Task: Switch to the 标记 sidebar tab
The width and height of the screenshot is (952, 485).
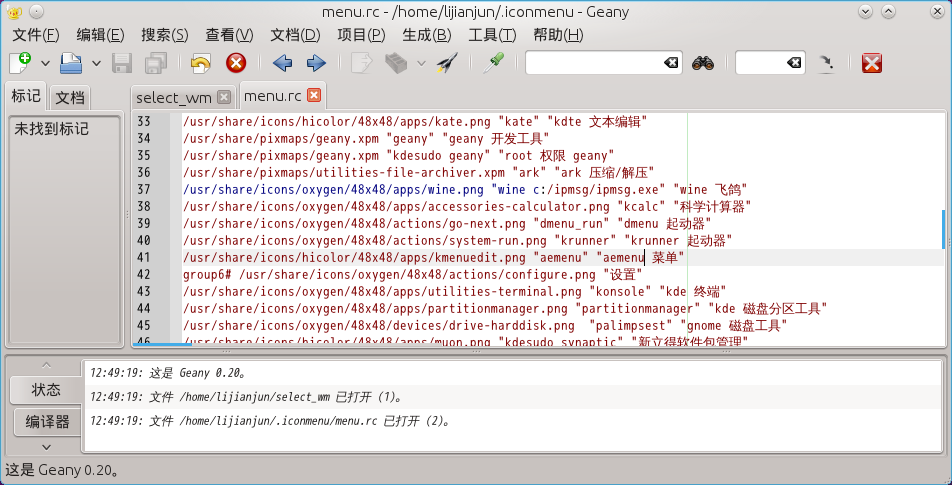Action: [x=26, y=96]
